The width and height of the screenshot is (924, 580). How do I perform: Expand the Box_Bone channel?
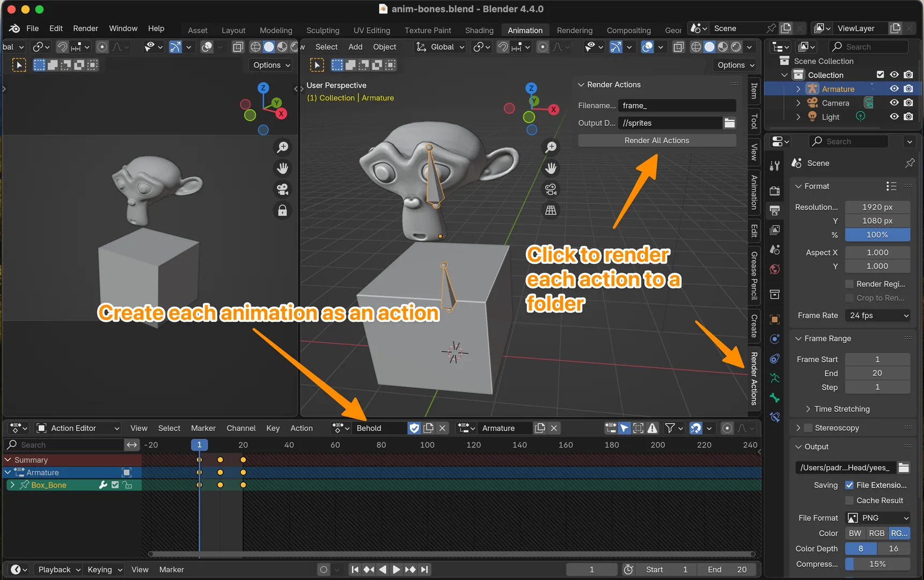[x=12, y=485]
